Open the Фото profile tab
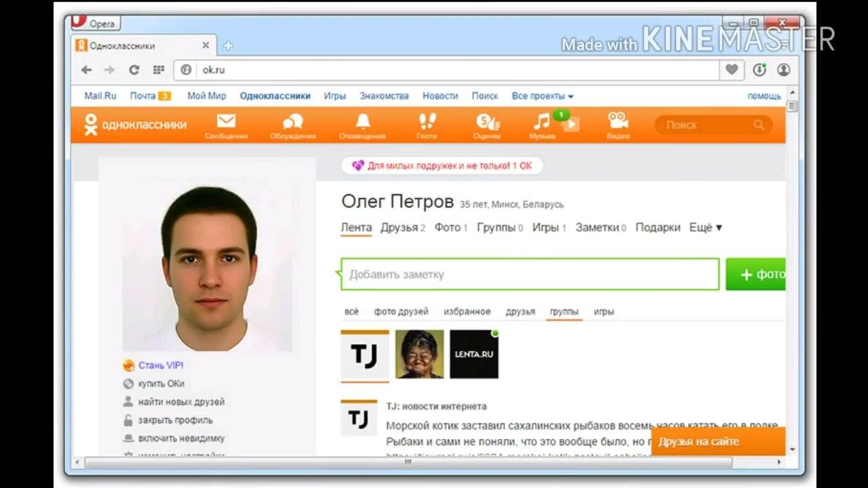 tap(451, 228)
